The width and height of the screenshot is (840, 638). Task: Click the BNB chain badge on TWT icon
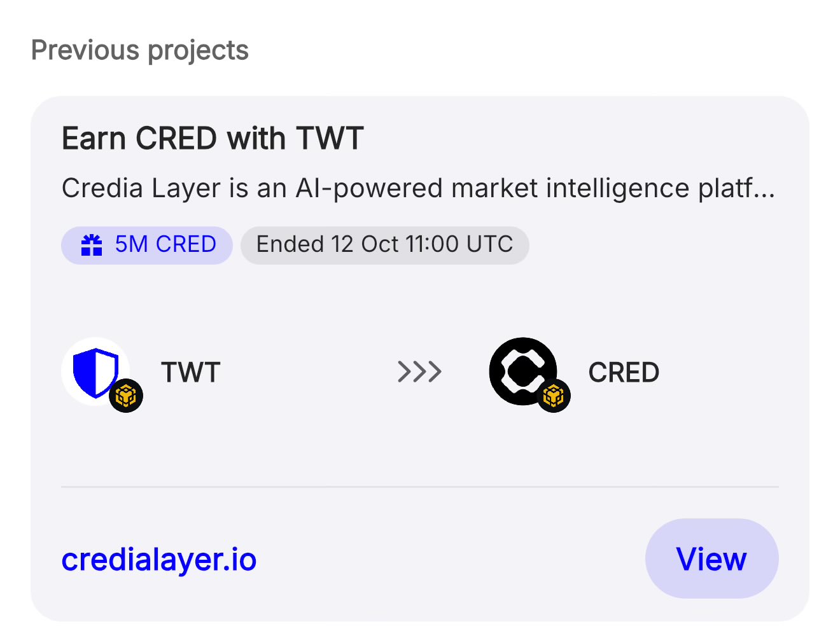pyautogui.click(x=126, y=396)
